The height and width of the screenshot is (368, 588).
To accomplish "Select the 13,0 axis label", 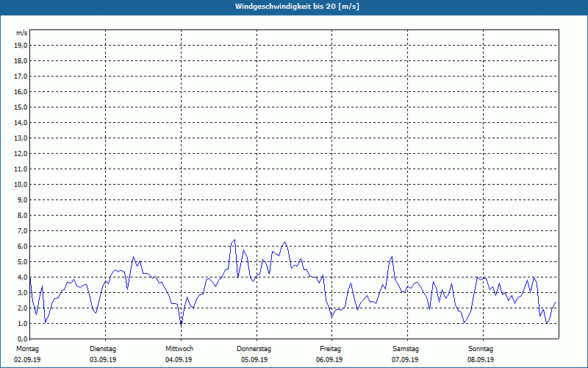I will (21, 138).
